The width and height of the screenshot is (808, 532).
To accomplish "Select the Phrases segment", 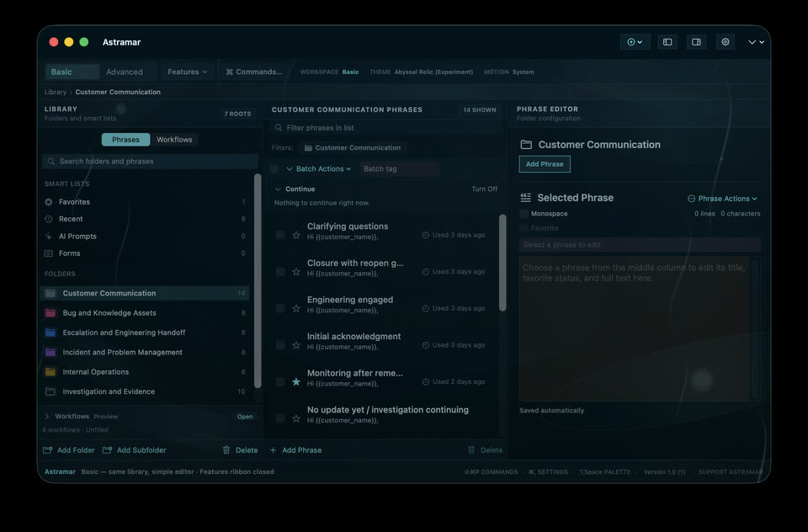I will click(125, 140).
